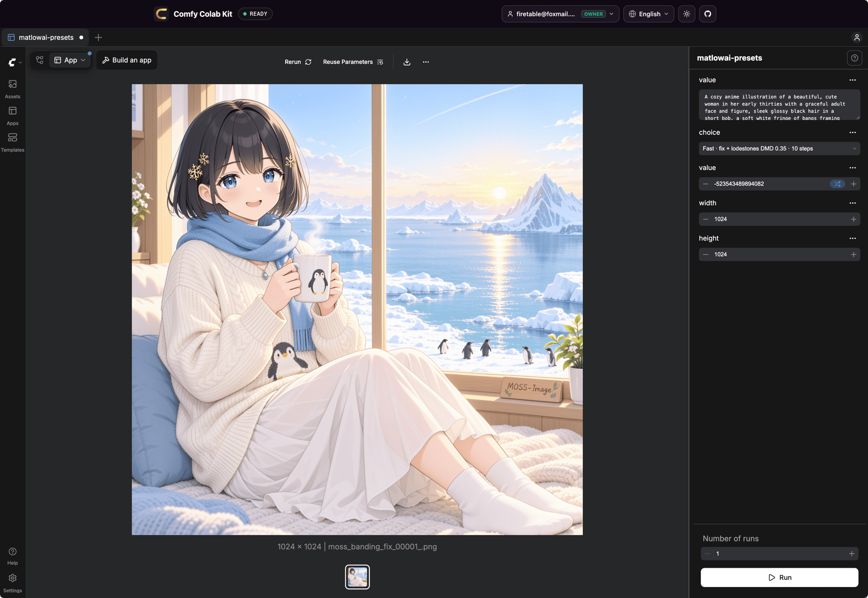Click Reuse Parameters
This screenshot has height=598, width=868.
(x=353, y=62)
